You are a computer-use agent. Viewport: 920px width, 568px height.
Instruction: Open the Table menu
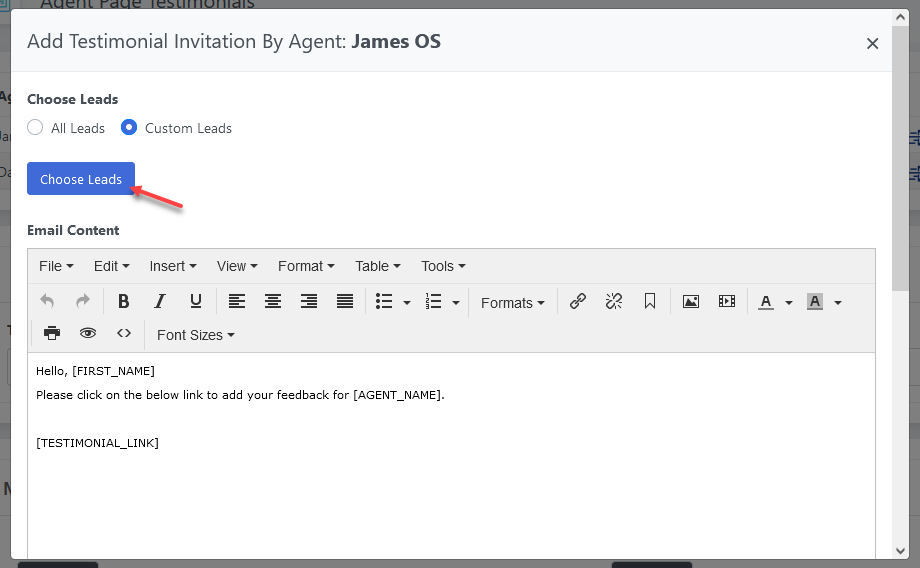tap(377, 266)
